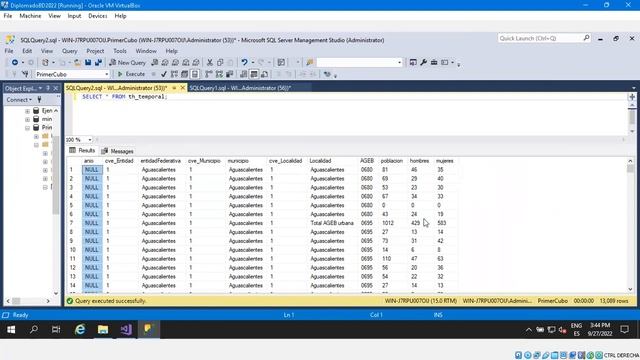The height and width of the screenshot is (360, 640).
Task: Click the Parse checkmark icon
Action: [164, 74]
